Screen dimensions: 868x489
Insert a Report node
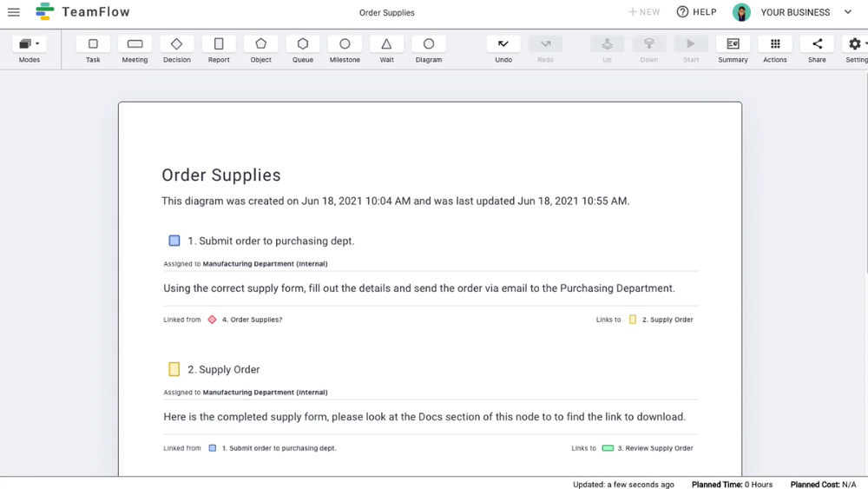point(219,44)
